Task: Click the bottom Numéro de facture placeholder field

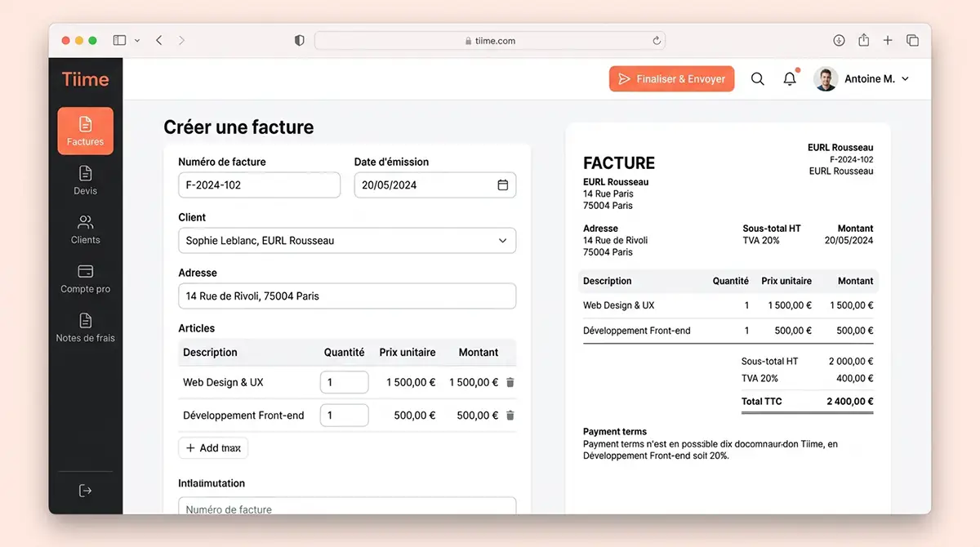Action: [347, 506]
